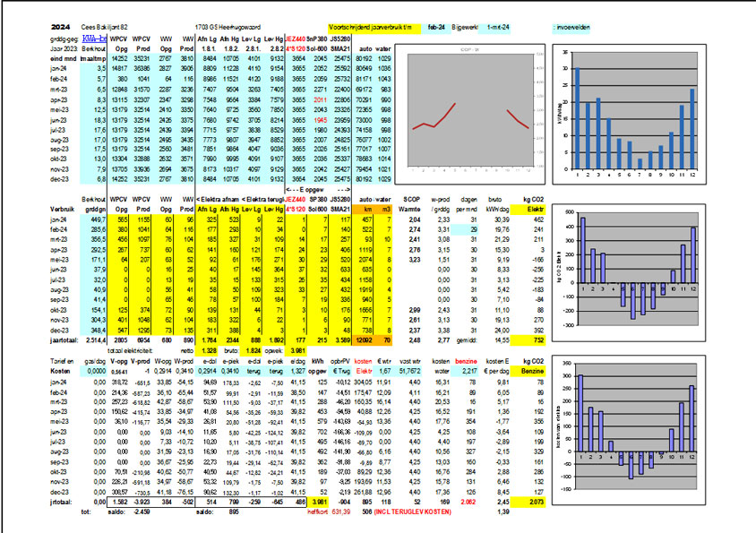The image size is (756, 533).
Task: Select the V-opg cost '318,72' for jan-24
Action: click(118, 382)
